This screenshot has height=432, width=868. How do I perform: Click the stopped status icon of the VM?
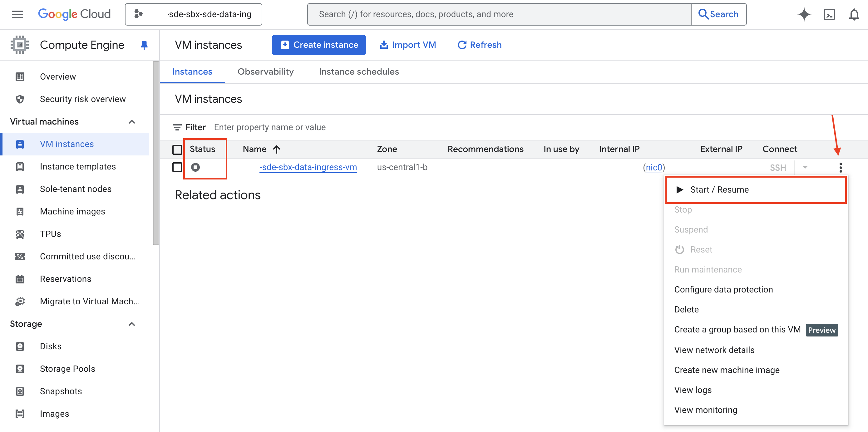pyautogui.click(x=195, y=167)
